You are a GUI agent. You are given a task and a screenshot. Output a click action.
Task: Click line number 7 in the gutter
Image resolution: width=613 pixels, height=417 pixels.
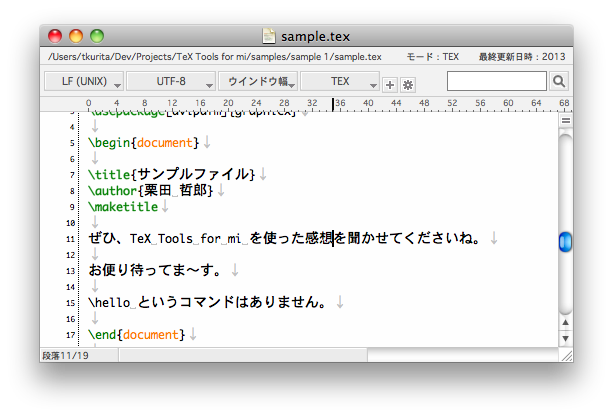[x=72, y=175]
